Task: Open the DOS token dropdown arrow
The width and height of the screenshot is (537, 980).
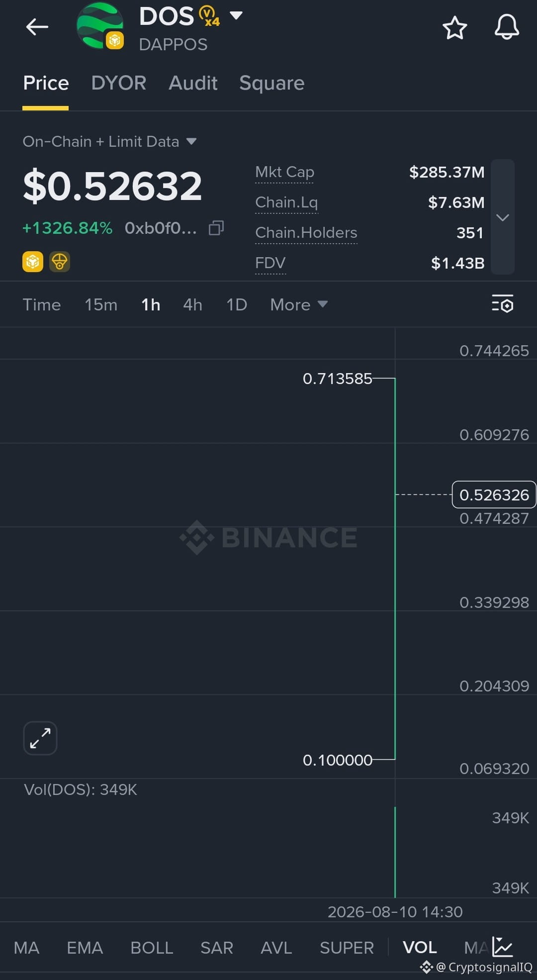Action: pos(236,15)
